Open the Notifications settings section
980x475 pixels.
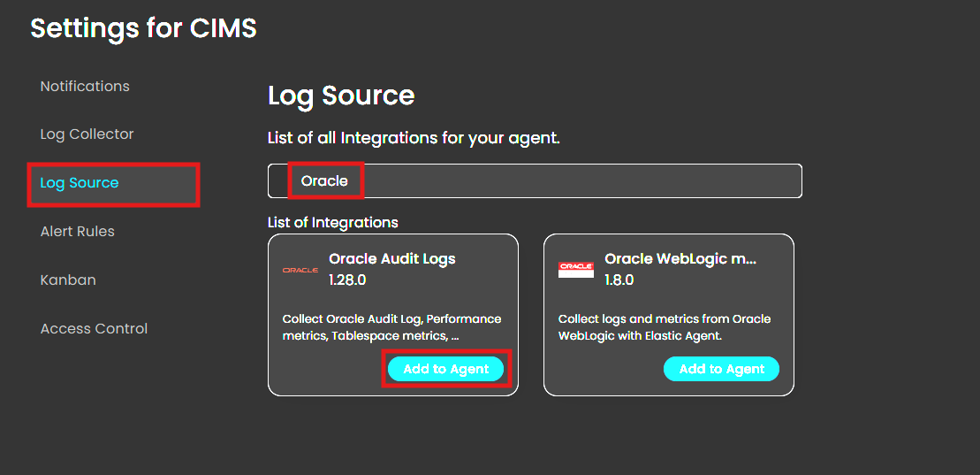tap(85, 87)
